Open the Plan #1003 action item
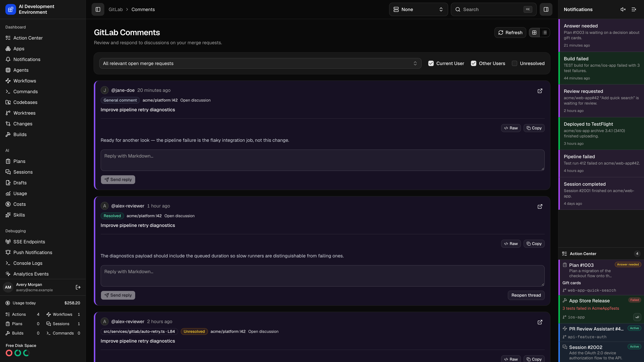 pos(601,277)
